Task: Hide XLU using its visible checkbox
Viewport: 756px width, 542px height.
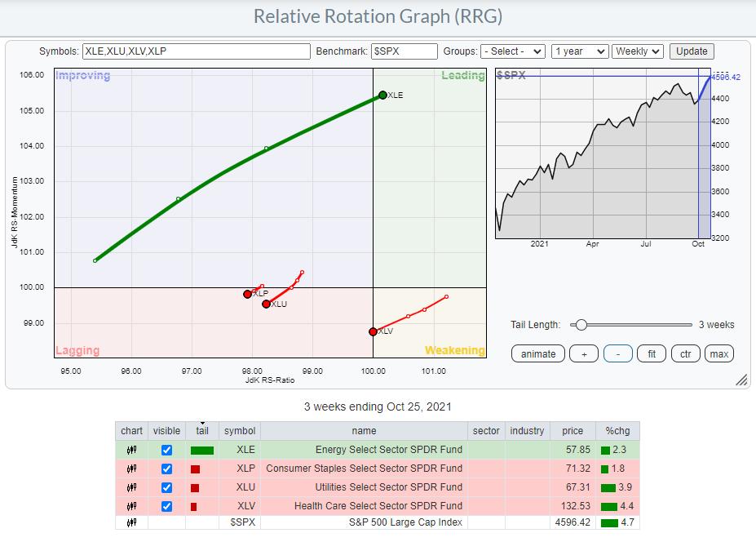Action: coord(166,487)
